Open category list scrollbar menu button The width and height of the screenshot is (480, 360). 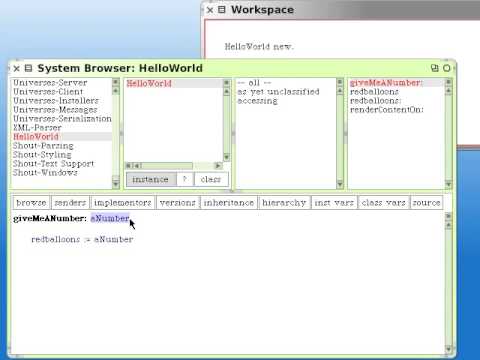[116, 82]
